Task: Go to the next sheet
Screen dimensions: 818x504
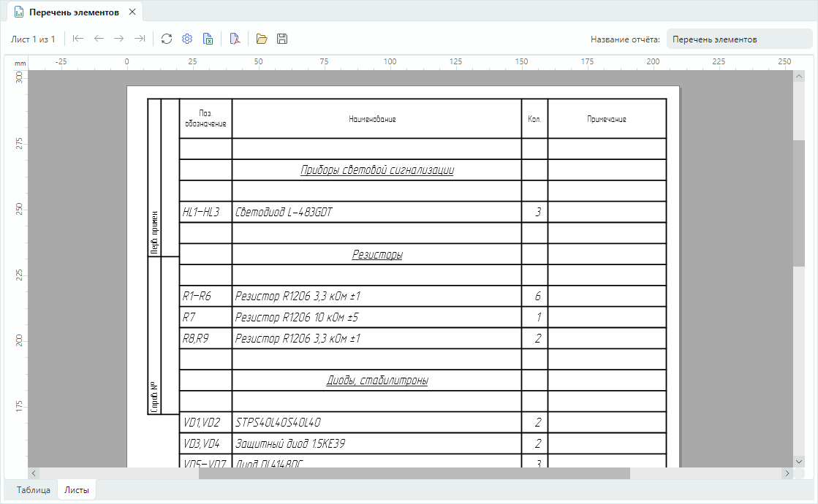Action: [119, 39]
